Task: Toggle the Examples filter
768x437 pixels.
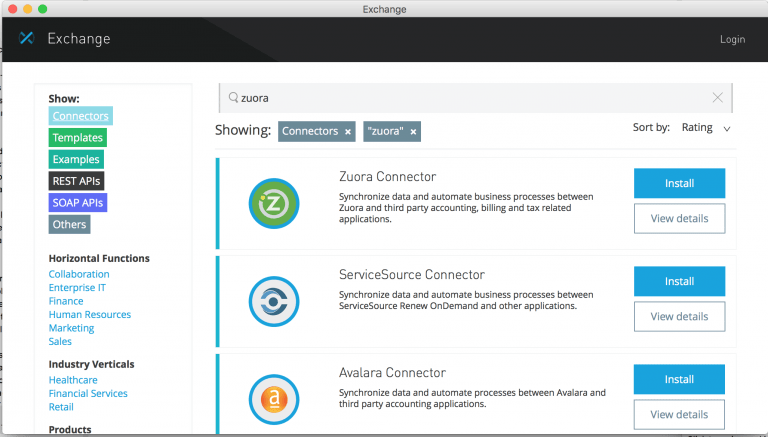Action: [x=76, y=159]
